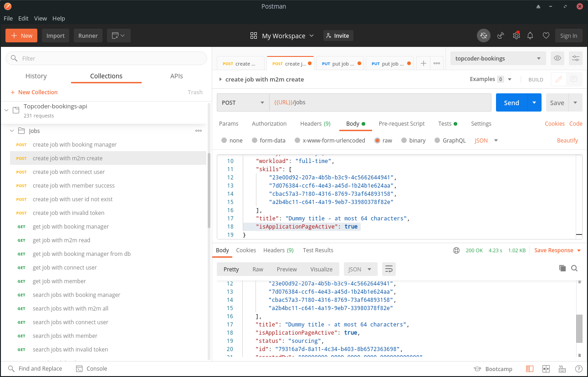
Task: Click the edit pencil icon beside BUILD
Action: pos(558,79)
